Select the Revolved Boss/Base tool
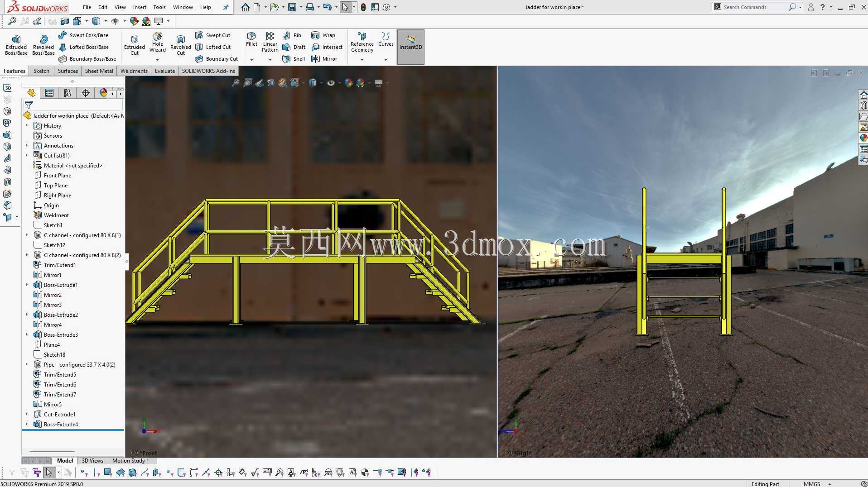This screenshot has width=868, height=487. click(43, 45)
